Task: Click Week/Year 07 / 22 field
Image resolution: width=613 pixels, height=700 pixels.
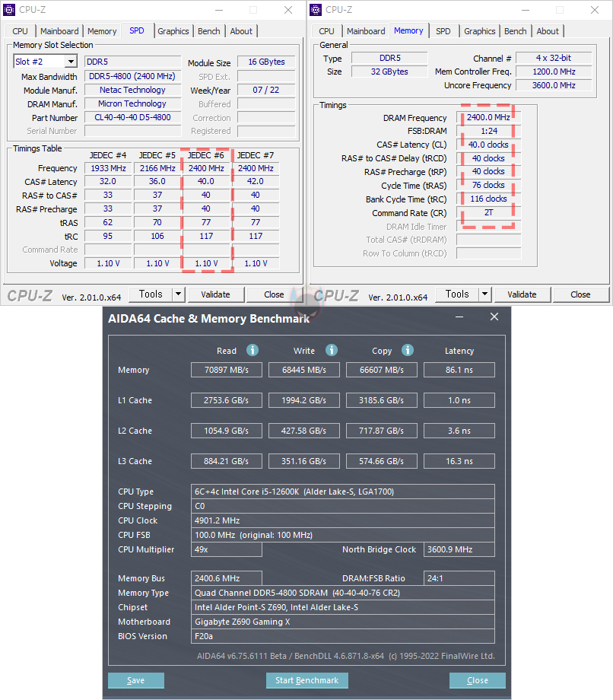Action: pos(266,90)
